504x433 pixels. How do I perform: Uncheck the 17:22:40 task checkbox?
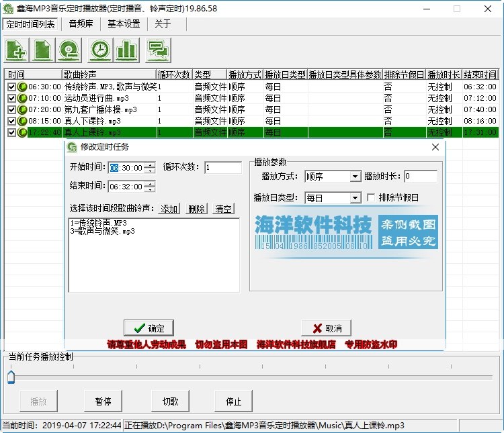pos(11,132)
